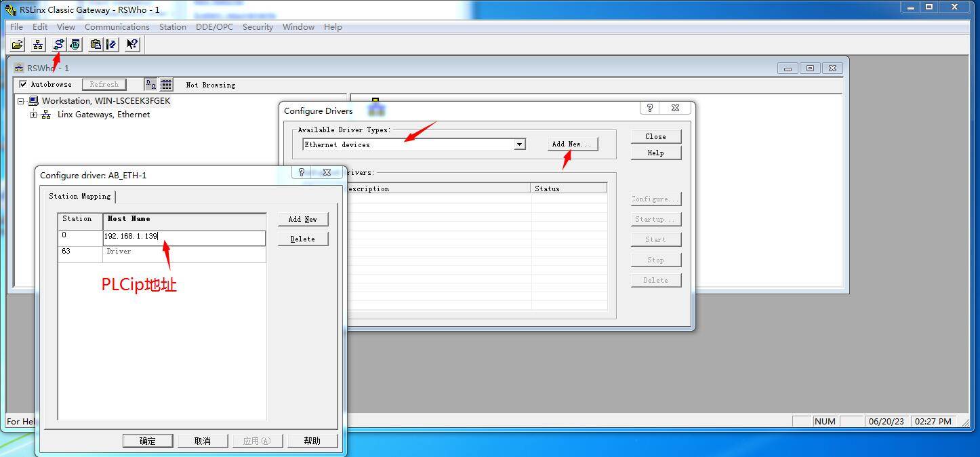The image size is (980, 457).
Task: Switch RSWho to details list view
Action: [166, 85]
